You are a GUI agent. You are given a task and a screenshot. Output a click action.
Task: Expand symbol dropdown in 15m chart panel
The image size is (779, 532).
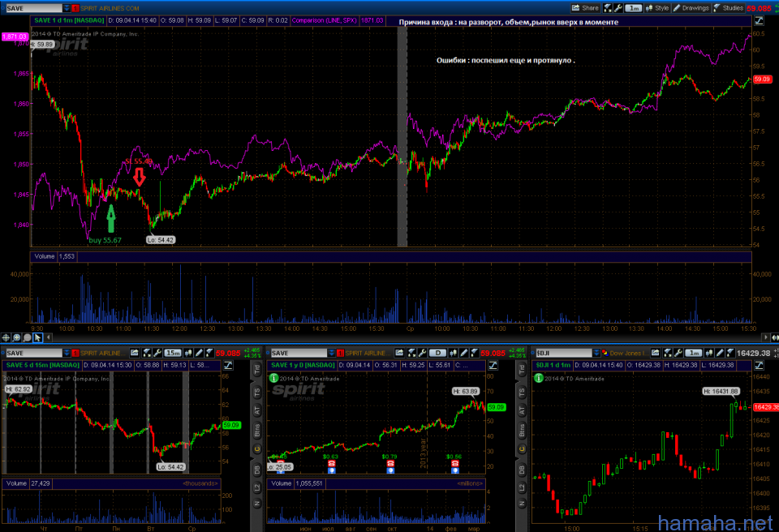pyautogui.click(x=67, y=353)
